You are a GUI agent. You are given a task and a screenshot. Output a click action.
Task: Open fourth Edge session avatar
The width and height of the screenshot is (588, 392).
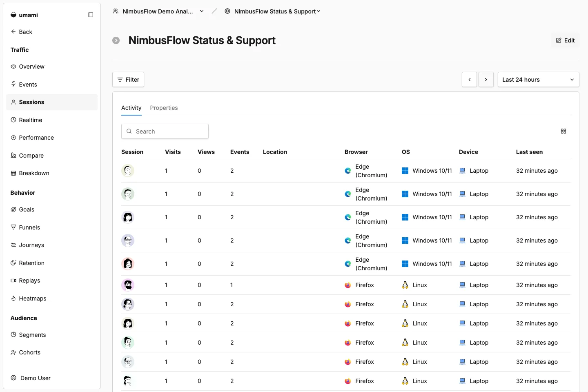point(128,241)
